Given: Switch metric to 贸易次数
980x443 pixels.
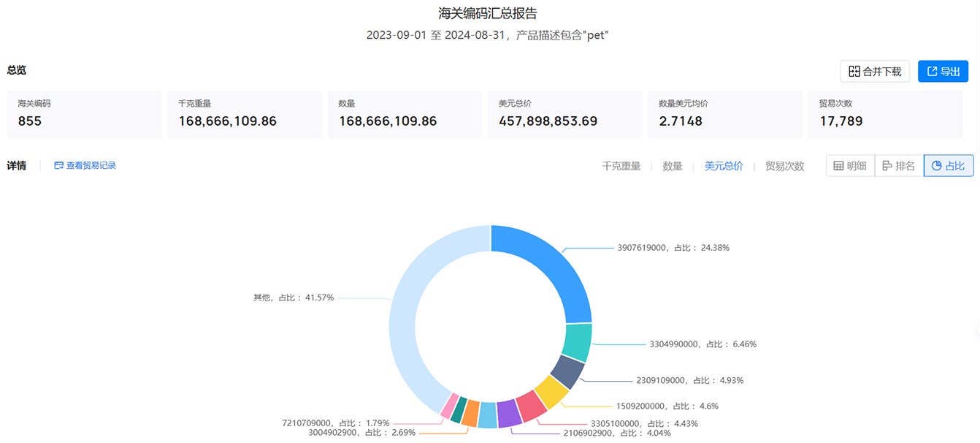Looking at the screenshot, I should pos(785,166).
